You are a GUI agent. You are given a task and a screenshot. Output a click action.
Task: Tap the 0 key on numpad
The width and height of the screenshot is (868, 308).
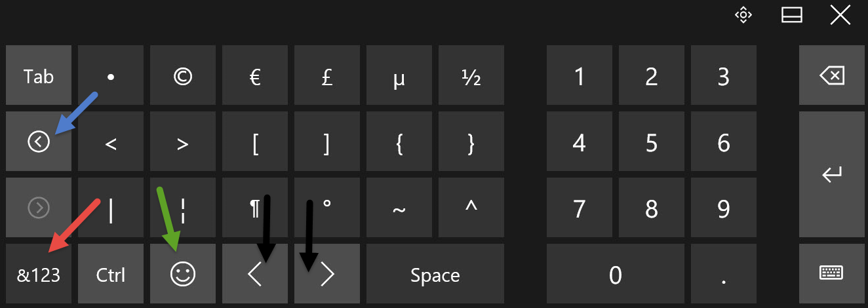point(616,274)
